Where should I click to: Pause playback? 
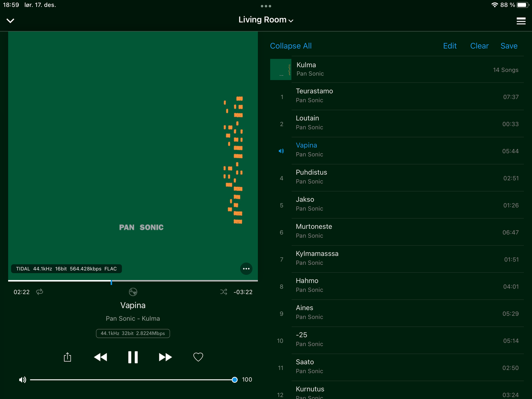click(133, 357)
